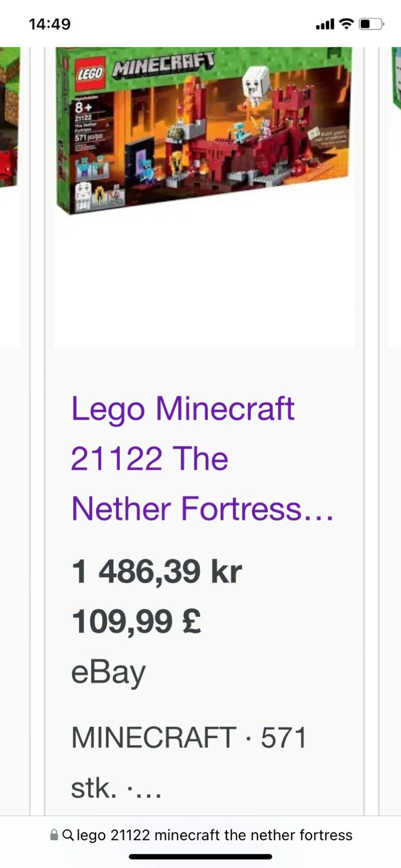This screenshot has height=868, width=401.
Task: Select the 109,99 £ price
Action: [136, 621]
